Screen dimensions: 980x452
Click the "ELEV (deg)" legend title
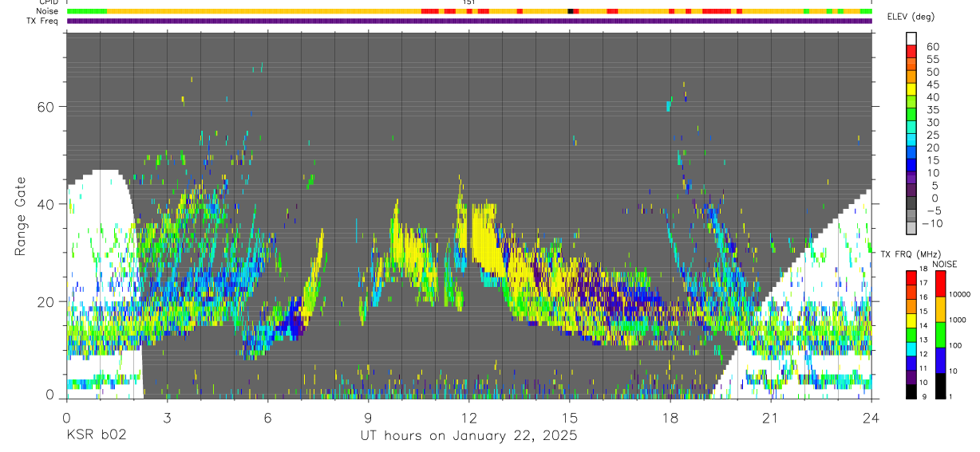[911, 16]
